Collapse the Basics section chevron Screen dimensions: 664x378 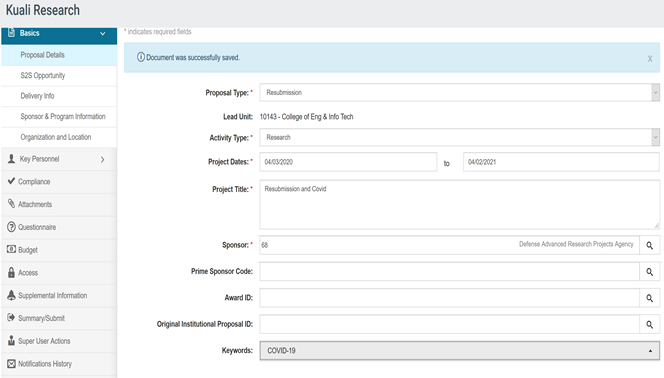[102, 33]
